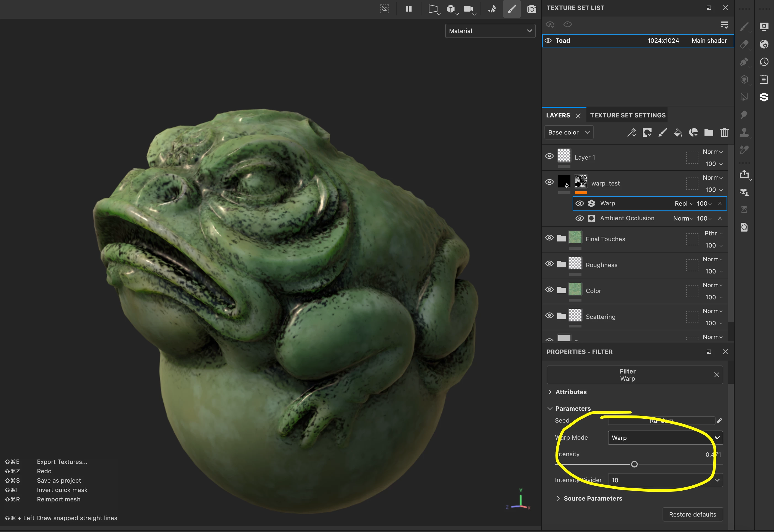Image resolution: width=774 pixels, height=532 pixels.
Task: Click the add fill layer bucket icon
Action: [678, 133]
